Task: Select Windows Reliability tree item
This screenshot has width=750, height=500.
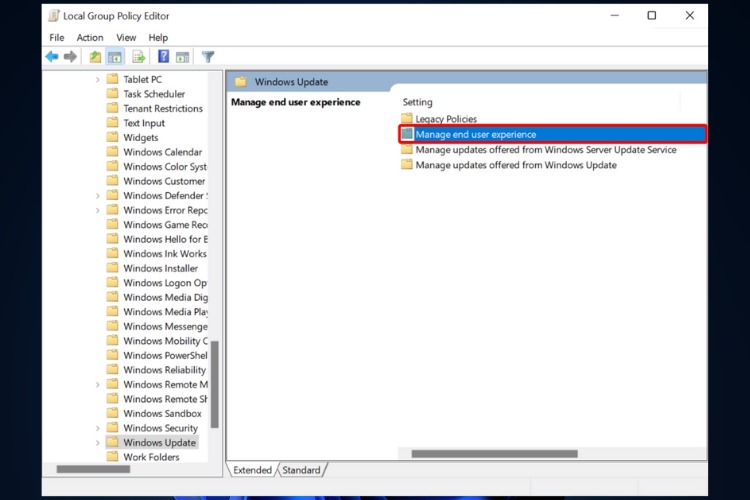Action: 165,370
